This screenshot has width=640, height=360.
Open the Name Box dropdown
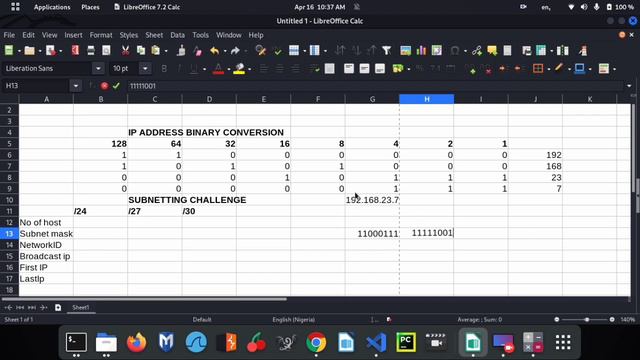76,86
